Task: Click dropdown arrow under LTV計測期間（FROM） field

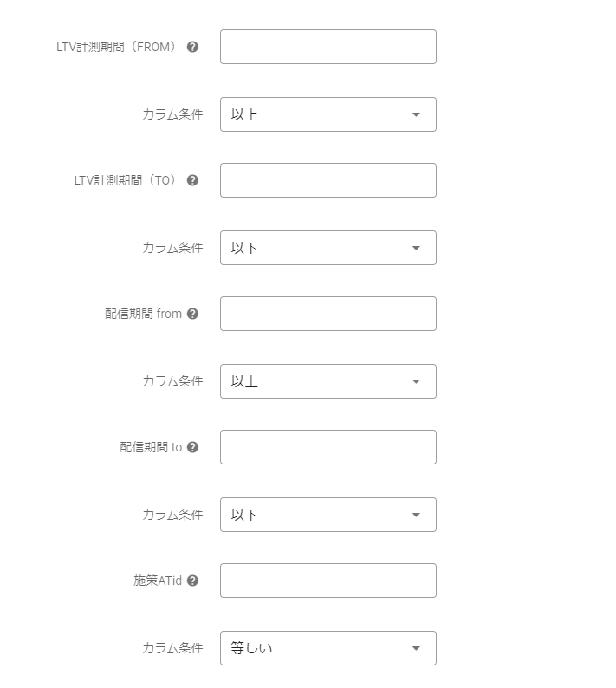Action: tap(416, 114)
